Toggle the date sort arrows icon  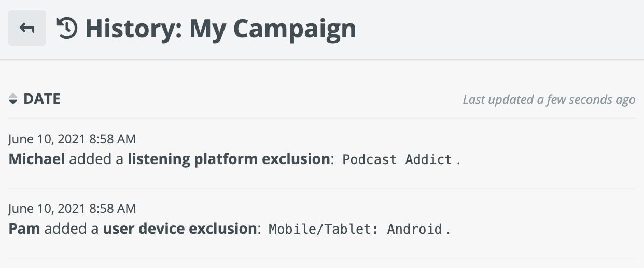click(13, 100)
